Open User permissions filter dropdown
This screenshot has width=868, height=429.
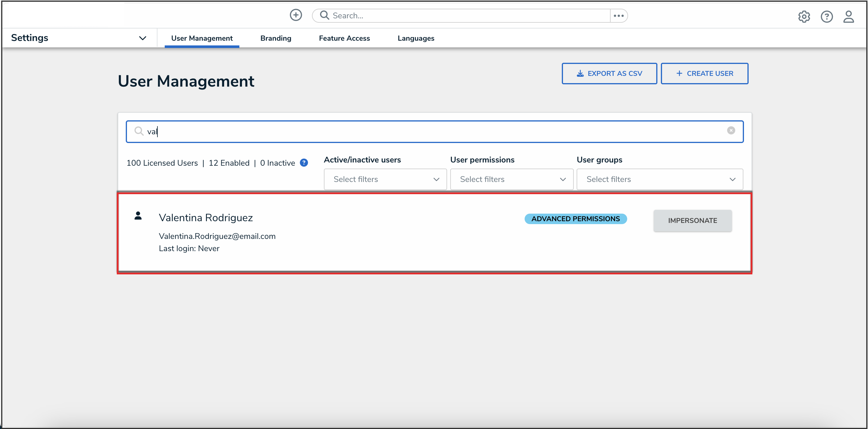pos(512,179)
